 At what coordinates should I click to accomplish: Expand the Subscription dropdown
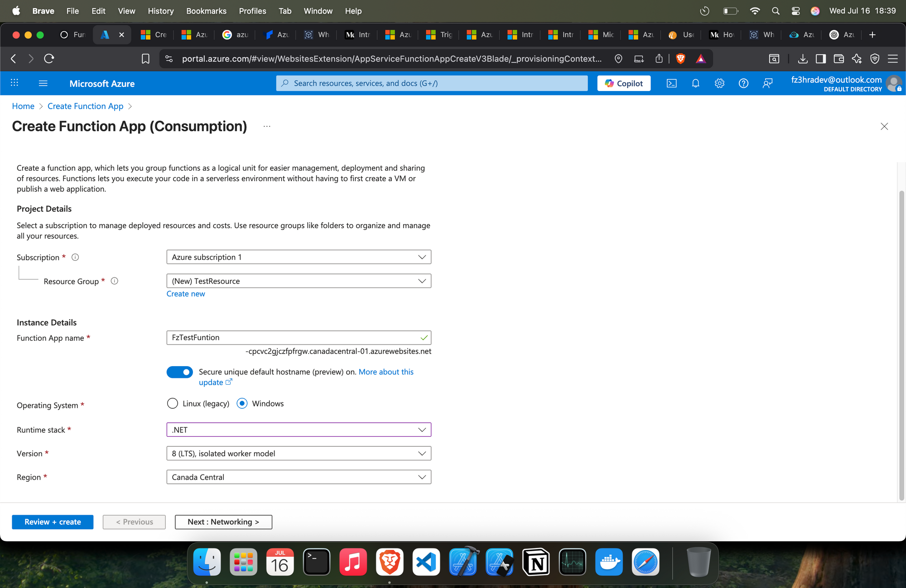click(299, 257)
